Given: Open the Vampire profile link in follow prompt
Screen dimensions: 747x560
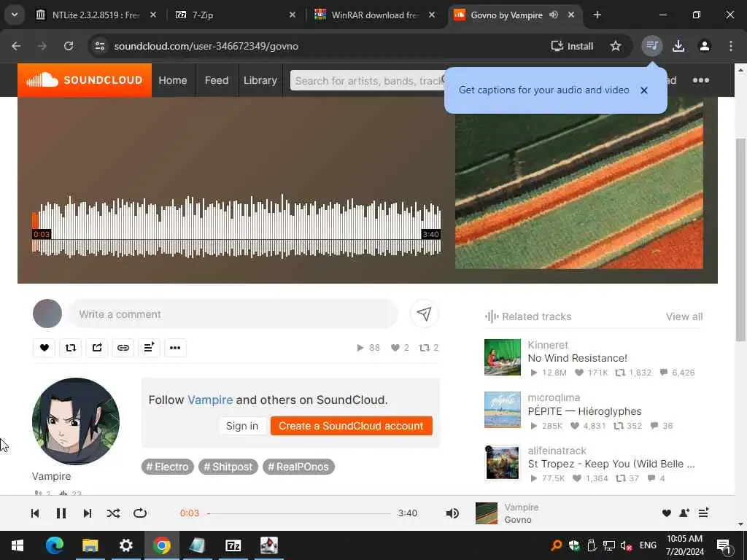Looking at the screenshot, I should pos(210,400).
